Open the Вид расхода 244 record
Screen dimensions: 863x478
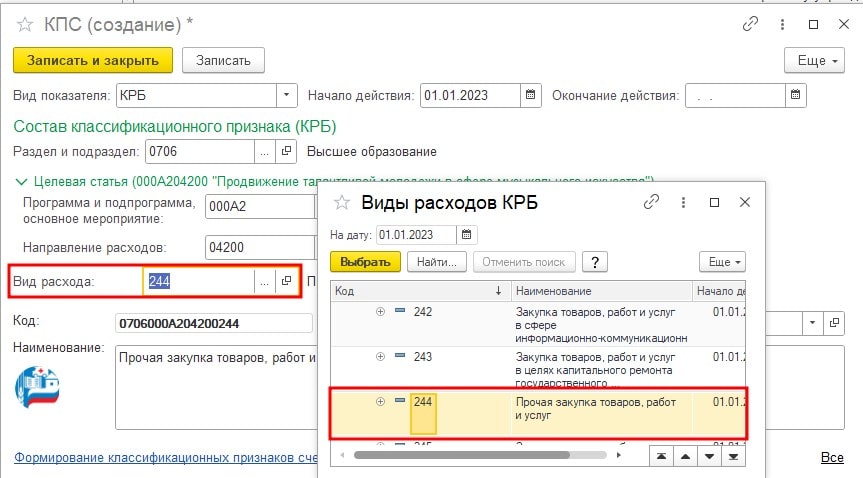[x=286, y=282]
